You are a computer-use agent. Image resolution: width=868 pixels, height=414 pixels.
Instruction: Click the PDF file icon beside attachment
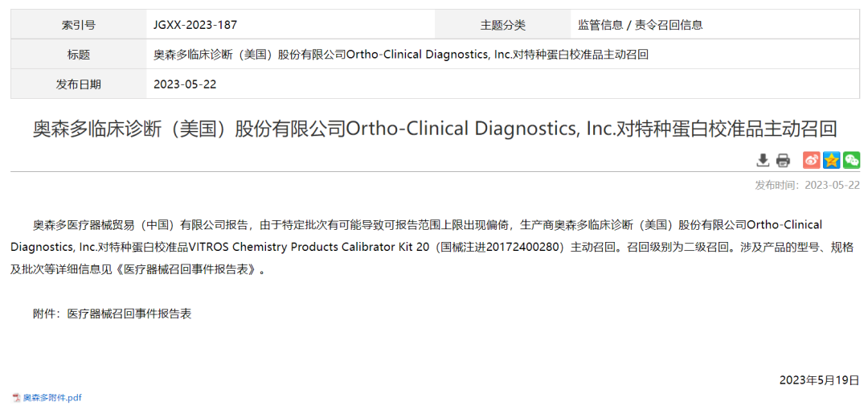pyautogui.click(x=16, y=397)
